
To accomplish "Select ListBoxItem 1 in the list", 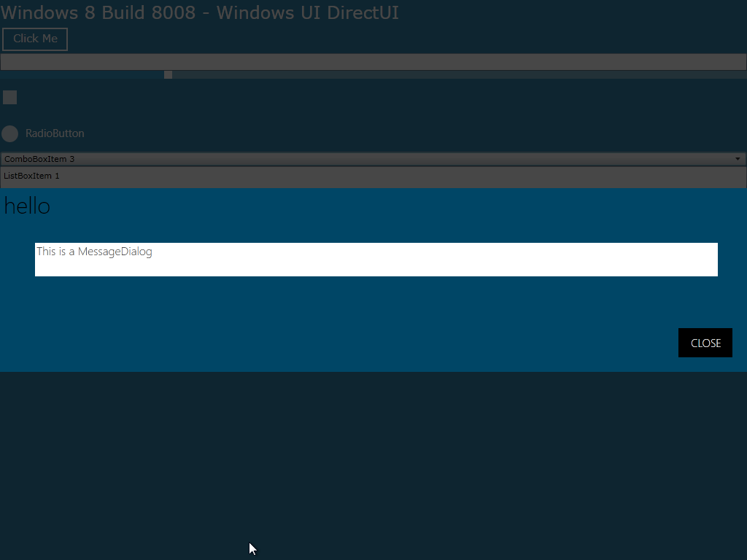I will tap(373, 176).
